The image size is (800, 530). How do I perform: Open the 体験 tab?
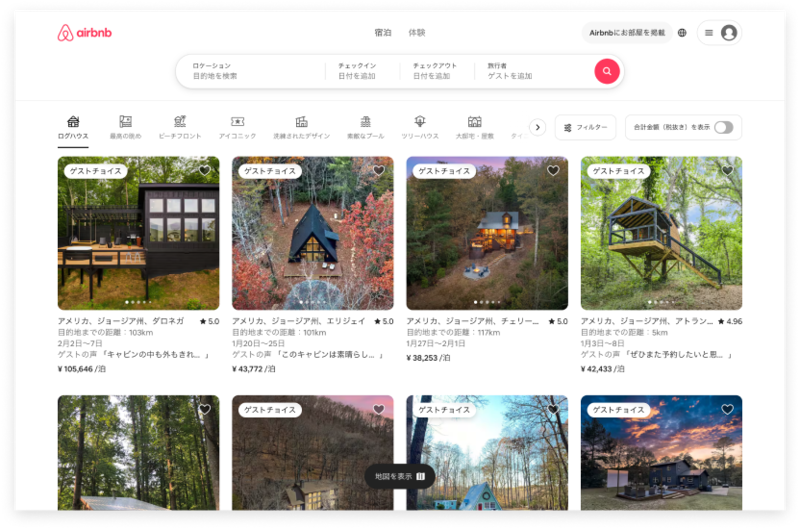coord(416,33)
